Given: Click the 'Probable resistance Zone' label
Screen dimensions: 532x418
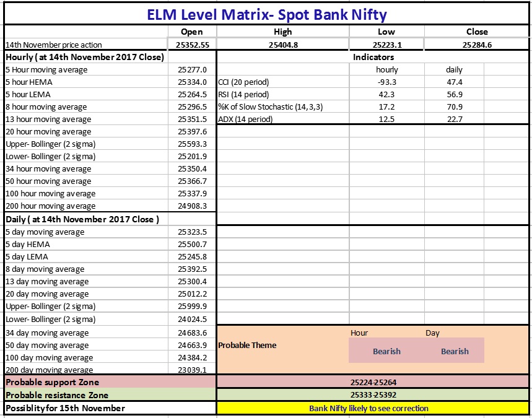Looking at the screenshot, I should click(x=57, y=395).
